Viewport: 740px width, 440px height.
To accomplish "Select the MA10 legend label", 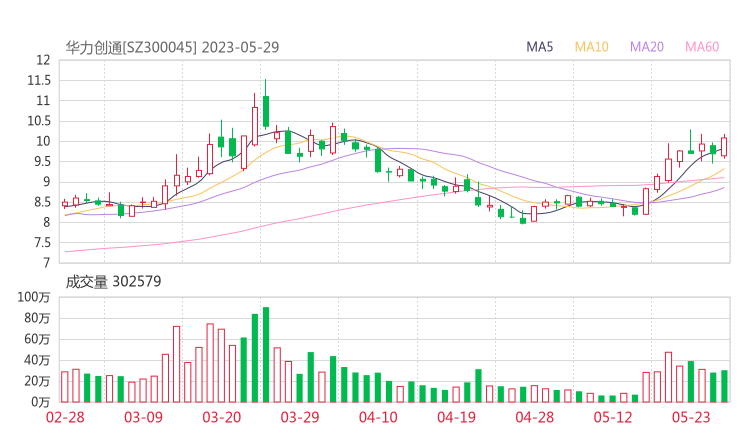I will click(591, 47).
